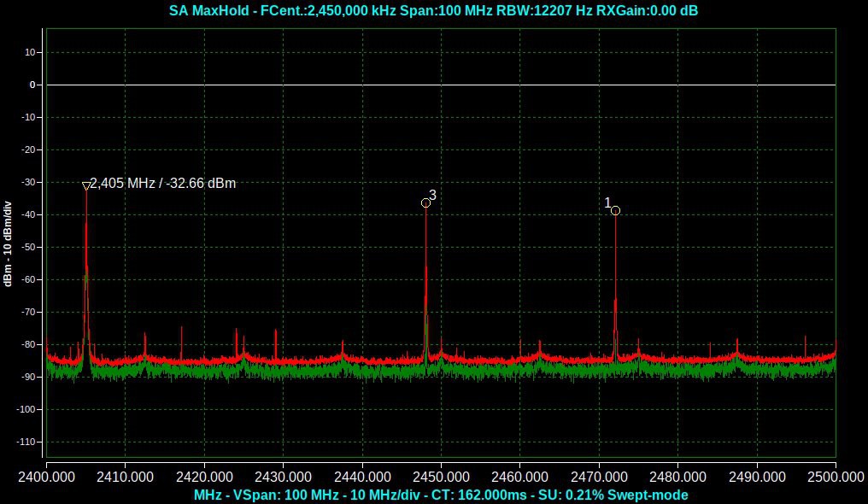Click the red spur near 2417 MHz

tap(181, 337)
